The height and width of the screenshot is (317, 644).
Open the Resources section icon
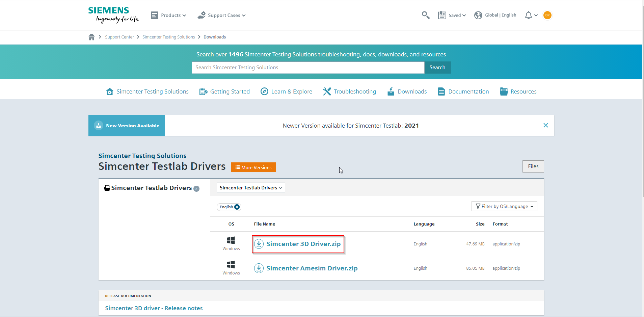504,91
